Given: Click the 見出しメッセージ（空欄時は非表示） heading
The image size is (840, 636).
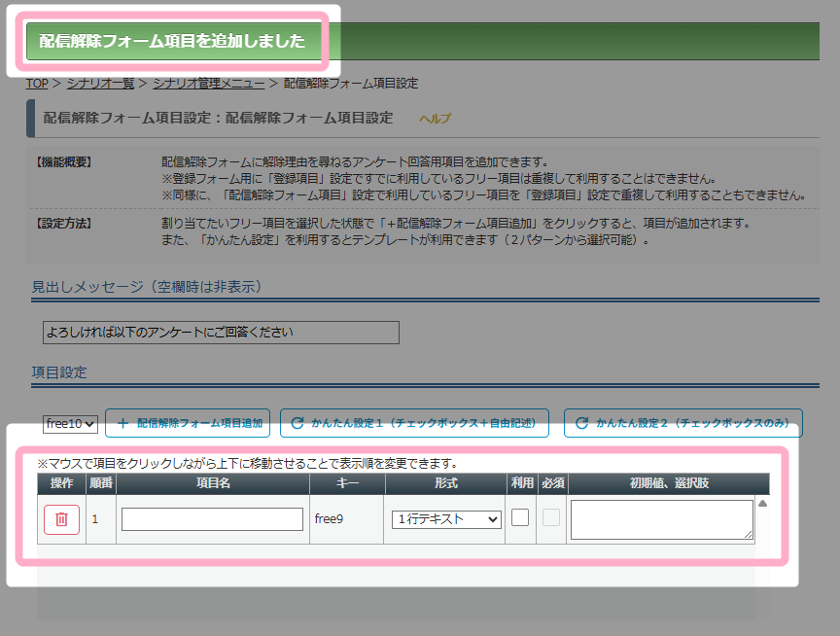Looking at the screenshot, I should pos(146,287).
